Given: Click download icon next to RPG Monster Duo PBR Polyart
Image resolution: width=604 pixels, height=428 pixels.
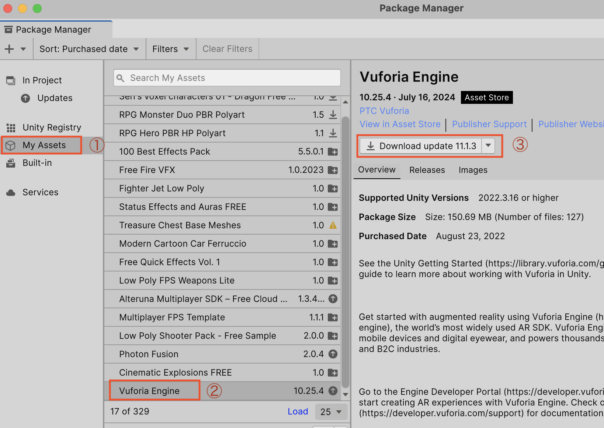Looking at the screenshot, I should [x=333, y=115].
